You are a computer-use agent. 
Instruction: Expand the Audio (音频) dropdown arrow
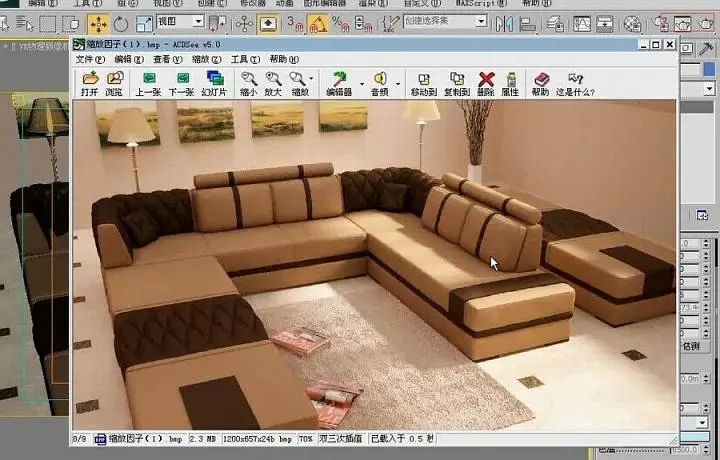pos(398,84)
